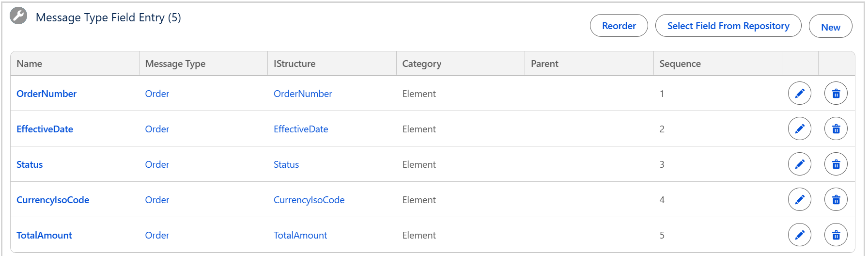Open the Status name link
This screenshot has height=256, width=868.
click(30, 164)
